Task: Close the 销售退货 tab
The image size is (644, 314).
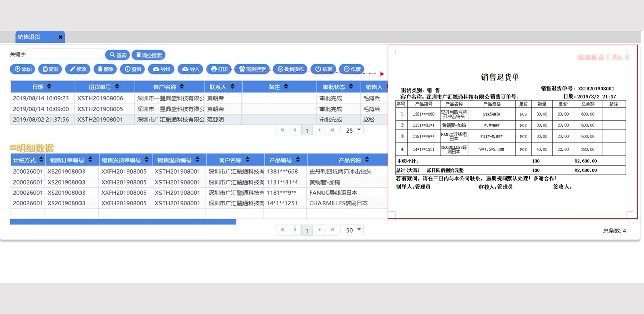Action: click(60, 37)
